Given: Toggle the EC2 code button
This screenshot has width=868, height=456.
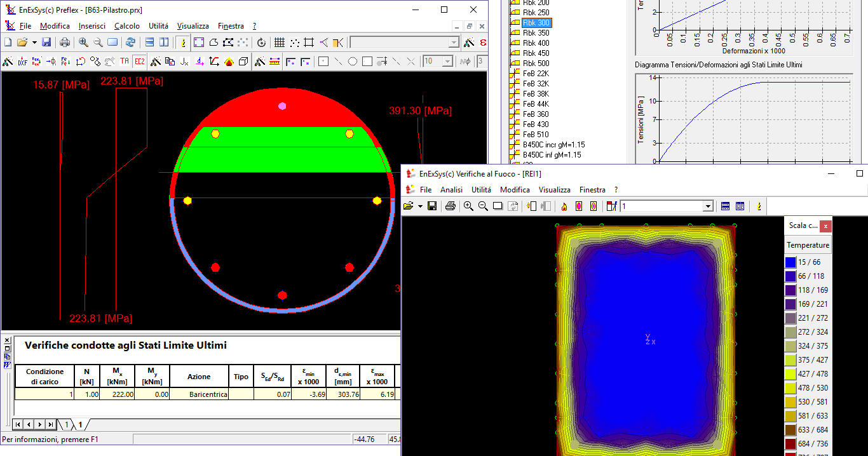Looking at the screenshot, I should click(x=139, y=62).
